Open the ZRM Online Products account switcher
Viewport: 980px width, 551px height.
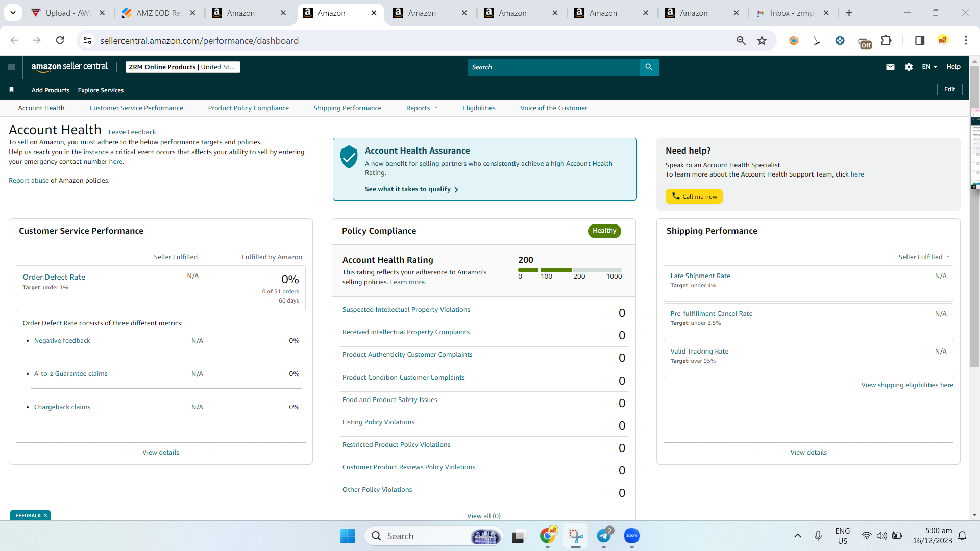pos(183,67)
